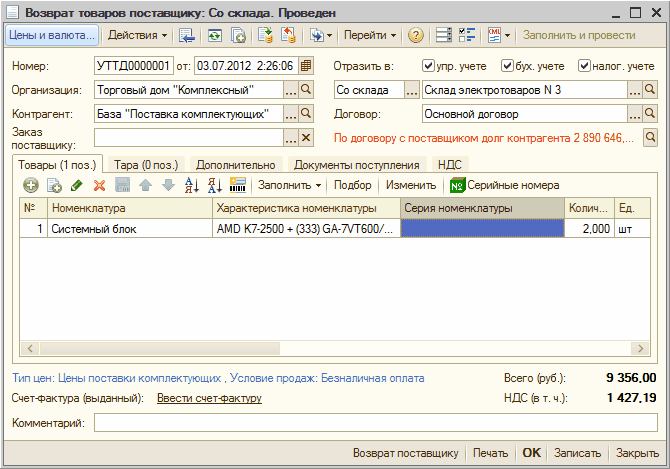Switch to the Дополнительно tab
This screenshot has width=670, height=469.
pyautogui.click(x=235, y=165)
